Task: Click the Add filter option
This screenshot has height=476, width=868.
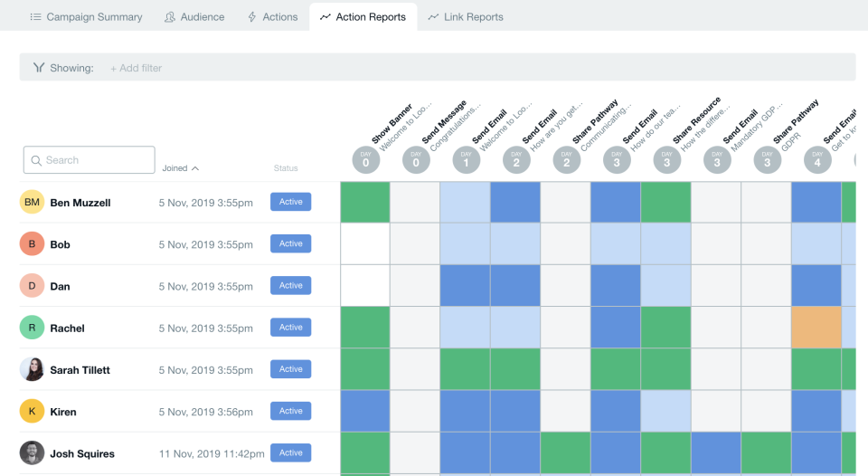Action: [136, 68]
